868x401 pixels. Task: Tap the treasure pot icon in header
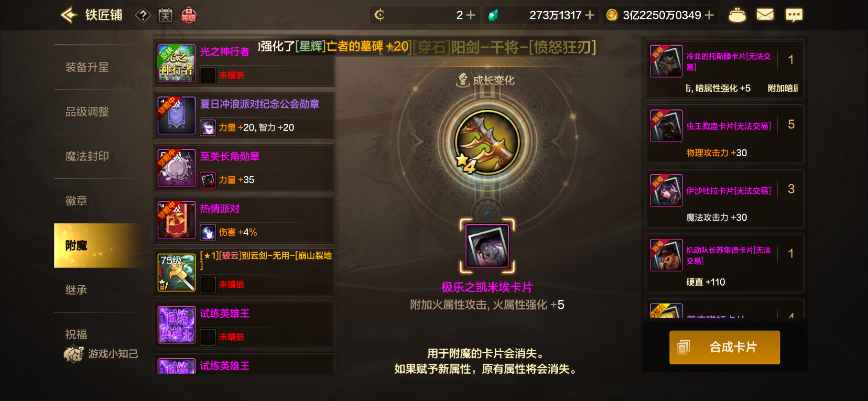click(x=737, y=15)
